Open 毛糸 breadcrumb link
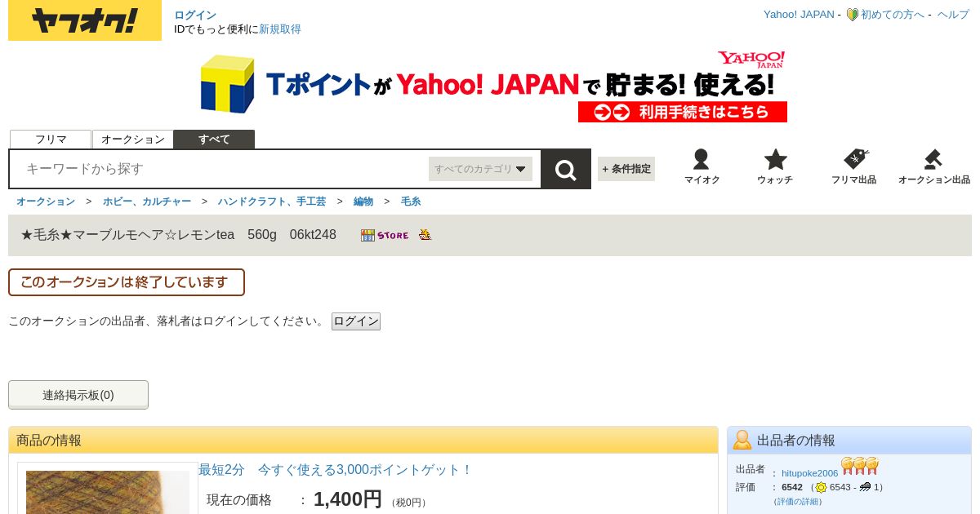The width and height of the screenshot is (980, 514). [x=411, y=202]
